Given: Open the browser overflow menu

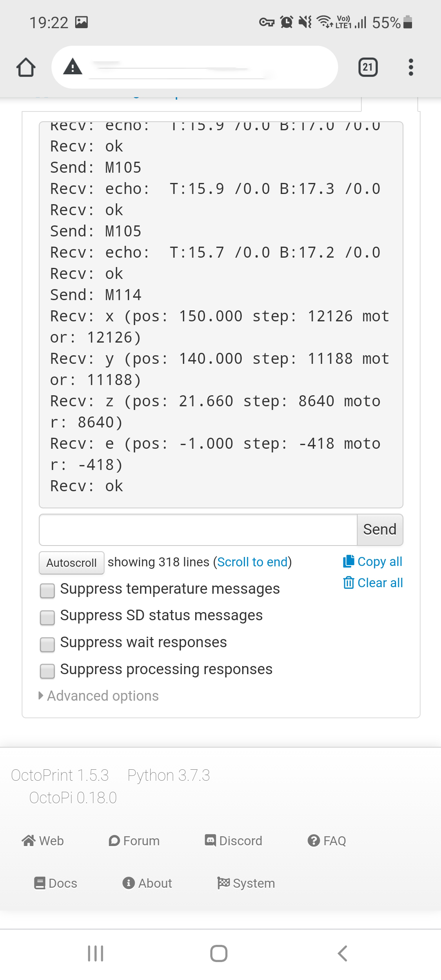Looking at the screenshot, I should (x=411, y=67).
